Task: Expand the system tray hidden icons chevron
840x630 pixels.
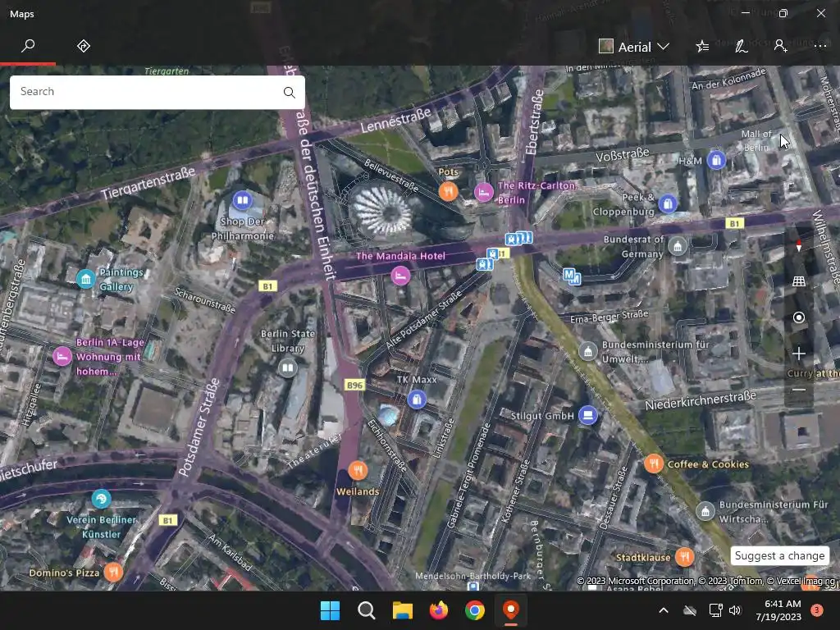Action: (x=663, y=610)
